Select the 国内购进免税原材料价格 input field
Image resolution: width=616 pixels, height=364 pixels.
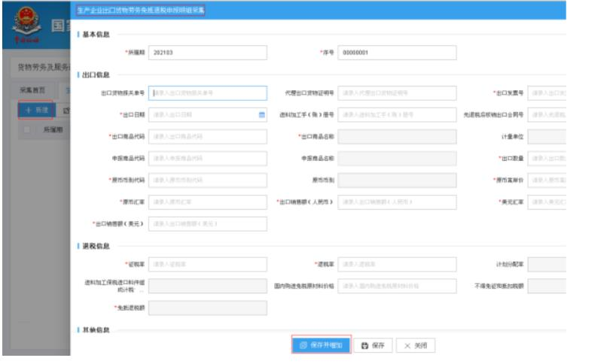point(397,287)
